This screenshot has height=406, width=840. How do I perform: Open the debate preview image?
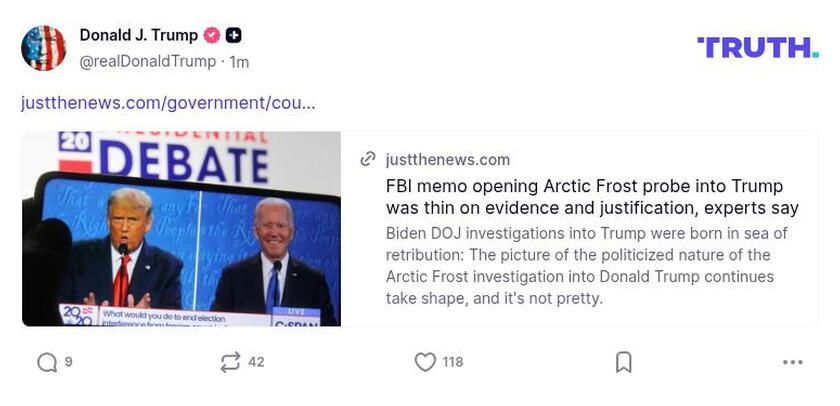point(181,229)
